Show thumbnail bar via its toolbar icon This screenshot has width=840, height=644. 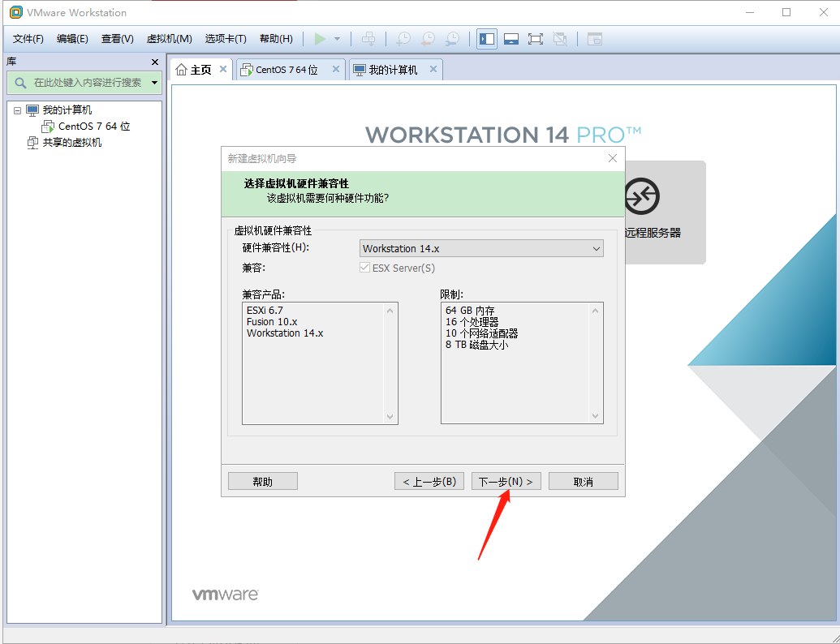(511, 38)
